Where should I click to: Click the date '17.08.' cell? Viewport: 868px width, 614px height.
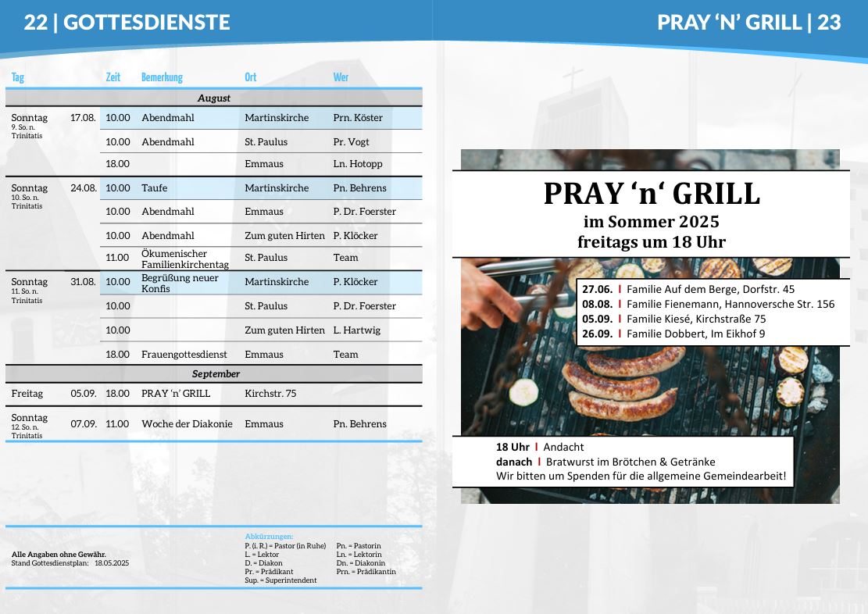pyautogui.click(x=83, y=117)
